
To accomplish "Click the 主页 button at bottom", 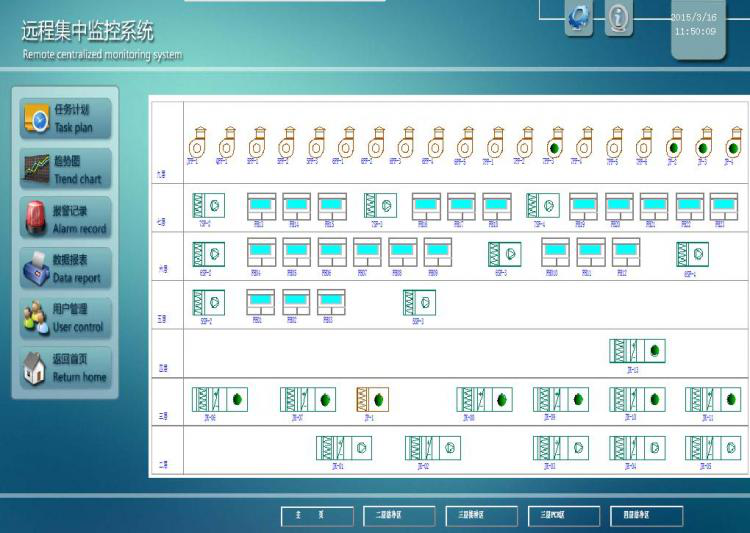I will click(316, 516).
